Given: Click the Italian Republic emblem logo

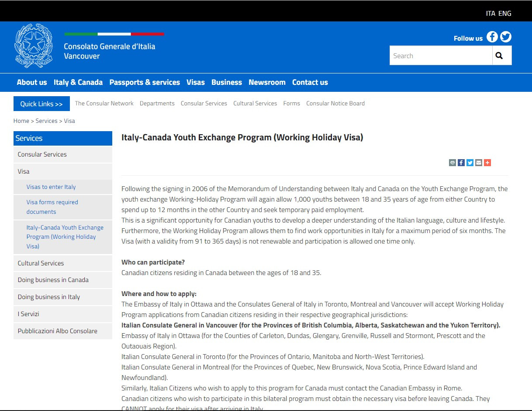Looking at the screenshot, I should [x=34, y=45].
